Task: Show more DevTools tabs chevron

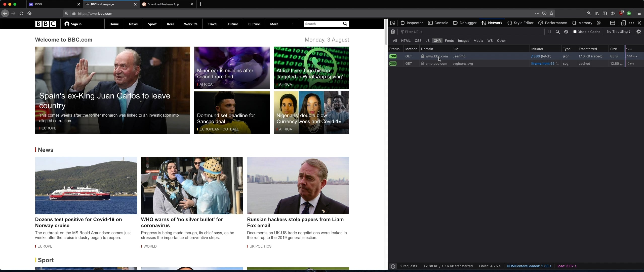Action: tap(599, 23)
